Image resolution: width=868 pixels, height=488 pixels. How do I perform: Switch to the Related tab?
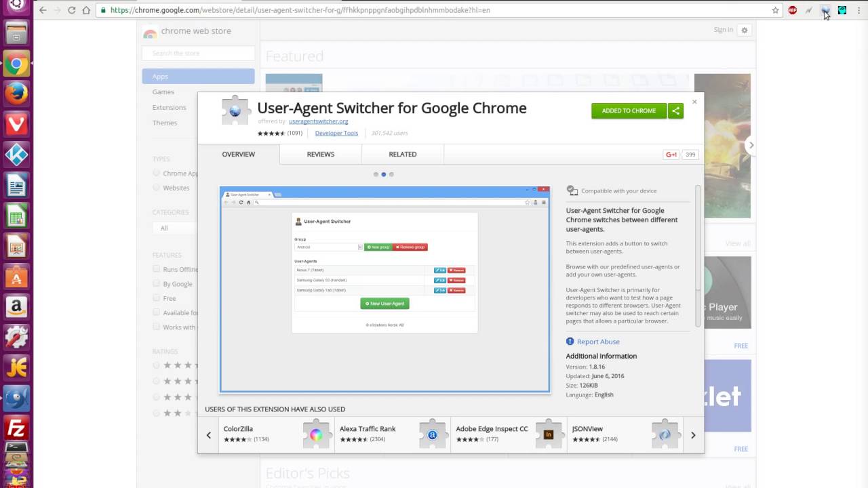click(403, 155)
